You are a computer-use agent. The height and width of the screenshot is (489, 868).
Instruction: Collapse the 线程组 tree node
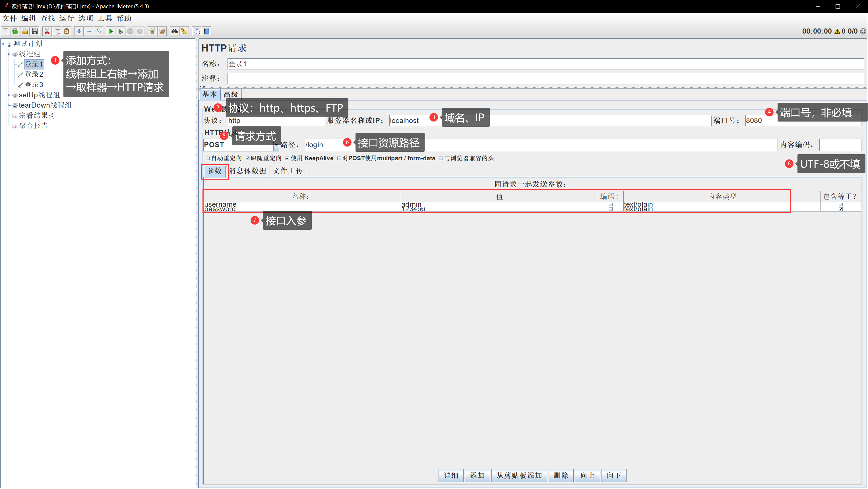point(9,54)
